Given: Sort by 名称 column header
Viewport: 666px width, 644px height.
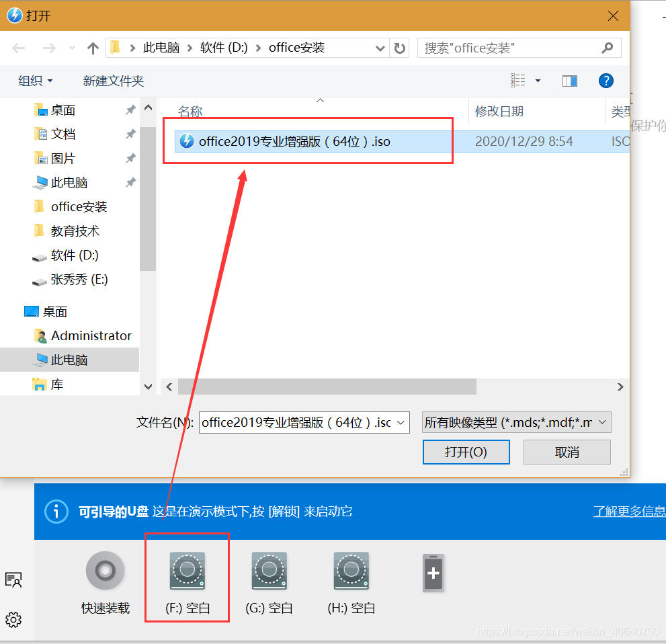Looking at the screenshot, I should pos(190,112).
